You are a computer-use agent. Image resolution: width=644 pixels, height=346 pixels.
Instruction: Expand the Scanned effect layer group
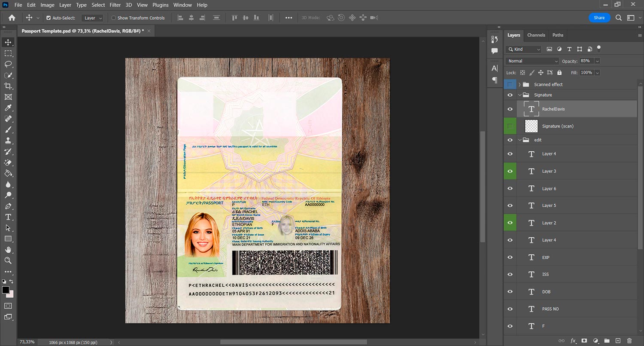(x=519, y=85)
